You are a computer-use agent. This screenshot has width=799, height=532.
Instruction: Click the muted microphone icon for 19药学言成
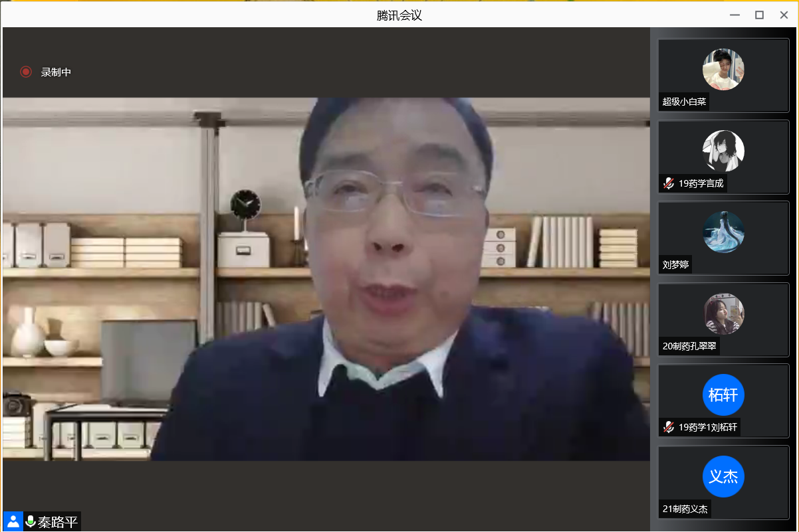(669, 183)
